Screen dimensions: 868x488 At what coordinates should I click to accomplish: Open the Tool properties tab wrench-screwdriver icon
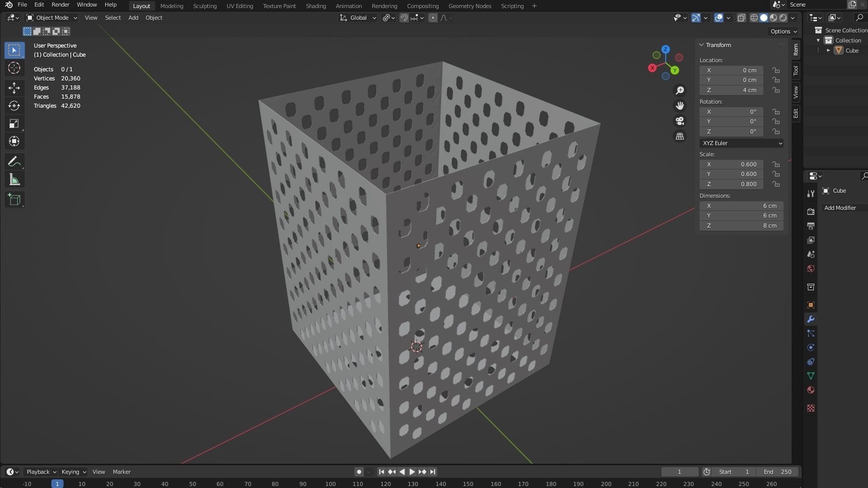click(x=811, y=194)
